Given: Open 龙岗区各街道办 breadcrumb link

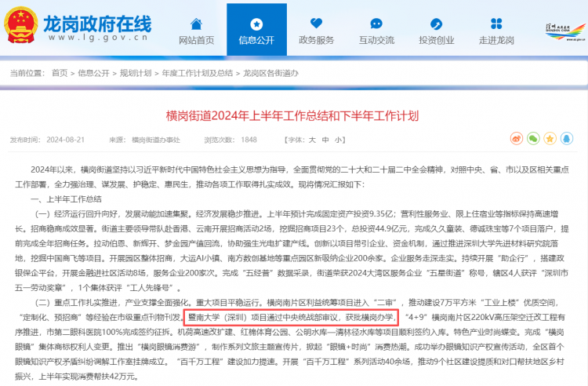Looking at the screenshot, I should [x=270, y=73].
